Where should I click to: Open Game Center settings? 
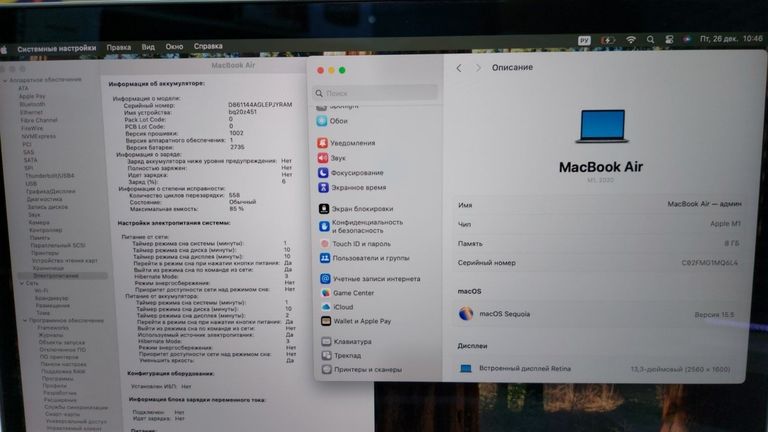coord(347,293)
